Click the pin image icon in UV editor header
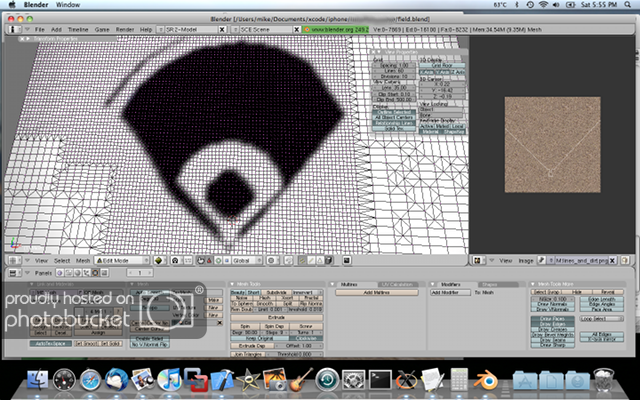The image size is (640, 400). (541, 260)
